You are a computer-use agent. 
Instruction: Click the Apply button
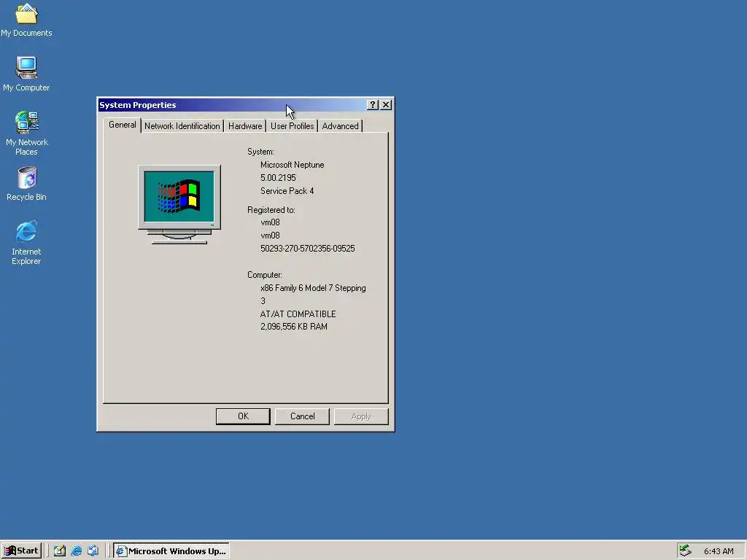coord(361,416)
